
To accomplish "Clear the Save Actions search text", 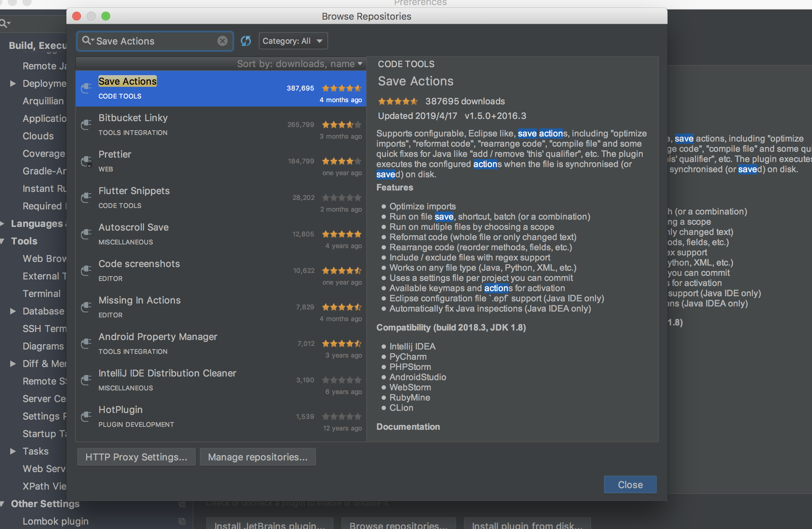I will [222, 41].
